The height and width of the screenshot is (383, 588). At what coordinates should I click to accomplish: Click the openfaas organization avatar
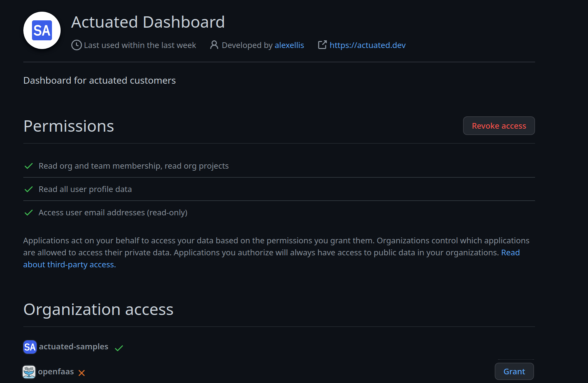pyautogui.click(x=29, y=372)
